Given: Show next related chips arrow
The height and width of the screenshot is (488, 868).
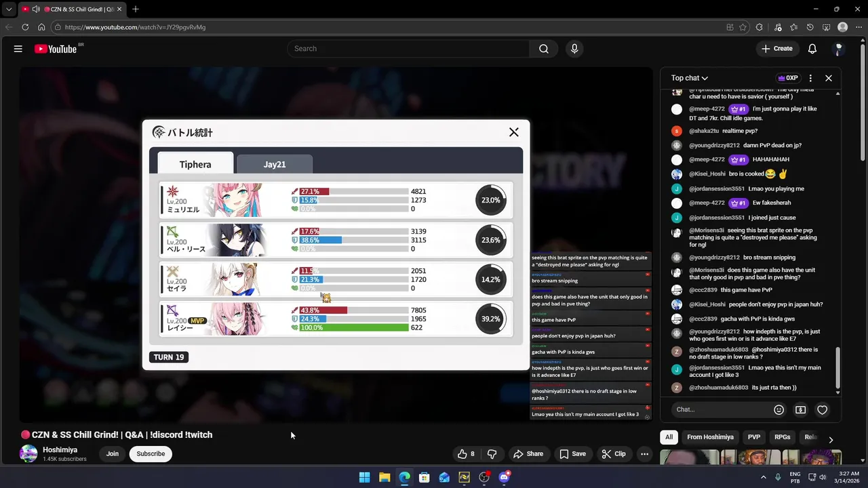Looking at the screenshot, I should click(x=831, y=440).
